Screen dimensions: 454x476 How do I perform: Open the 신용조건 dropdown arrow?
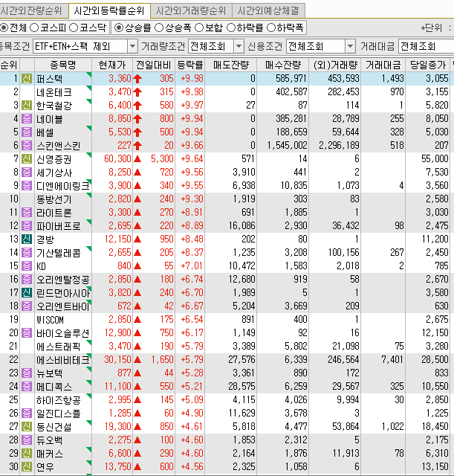coord(350,46)
